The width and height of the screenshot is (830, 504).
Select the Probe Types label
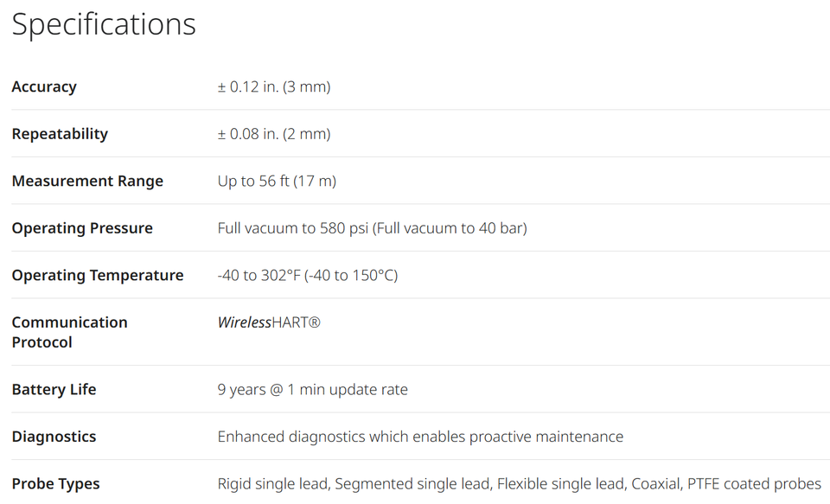coord(55,484)
